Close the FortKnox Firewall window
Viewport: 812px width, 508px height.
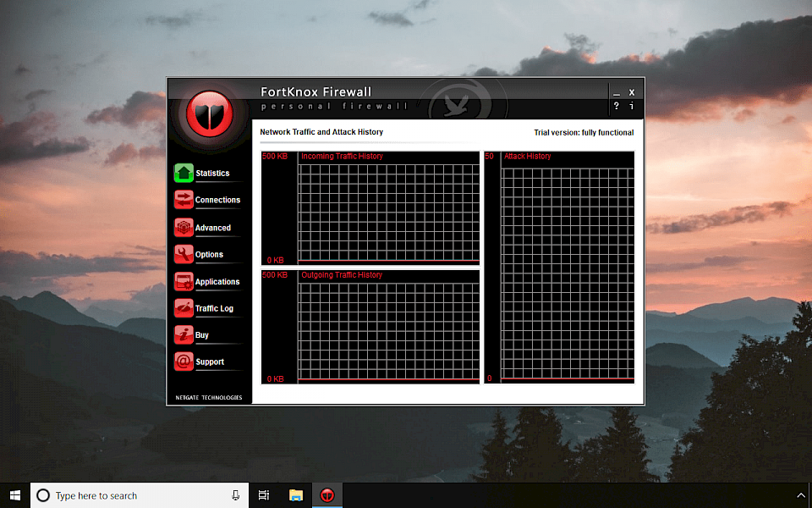tap(632, 92)
